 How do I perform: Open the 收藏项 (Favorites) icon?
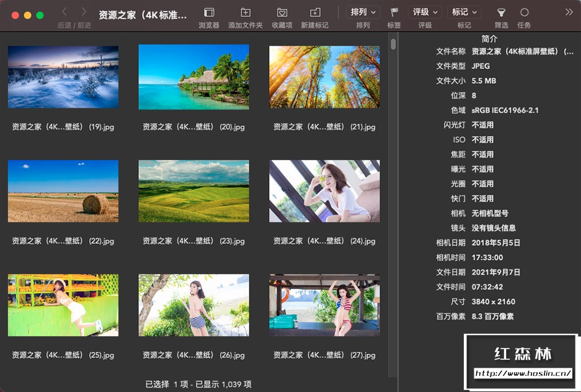tap(282, 14)
